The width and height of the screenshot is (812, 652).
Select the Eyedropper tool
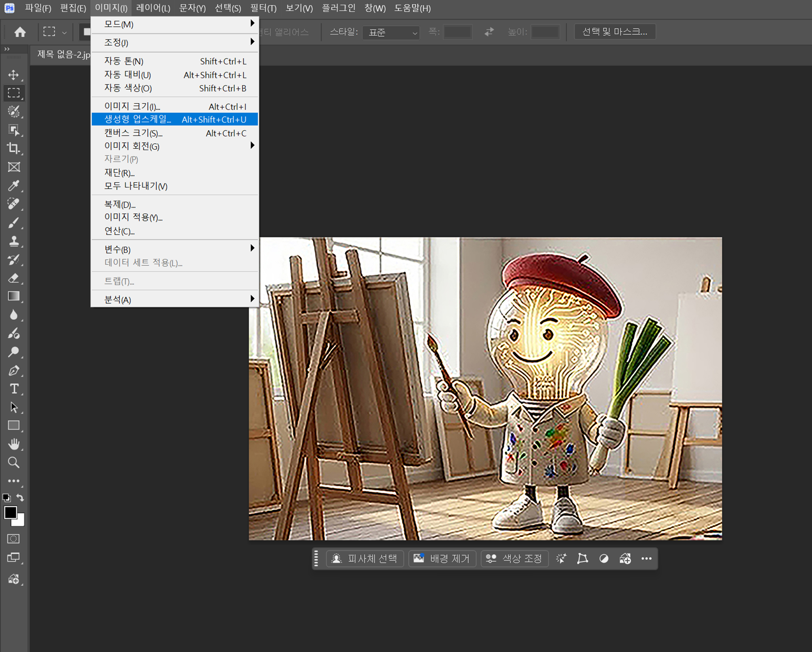[x=14, y=185]
